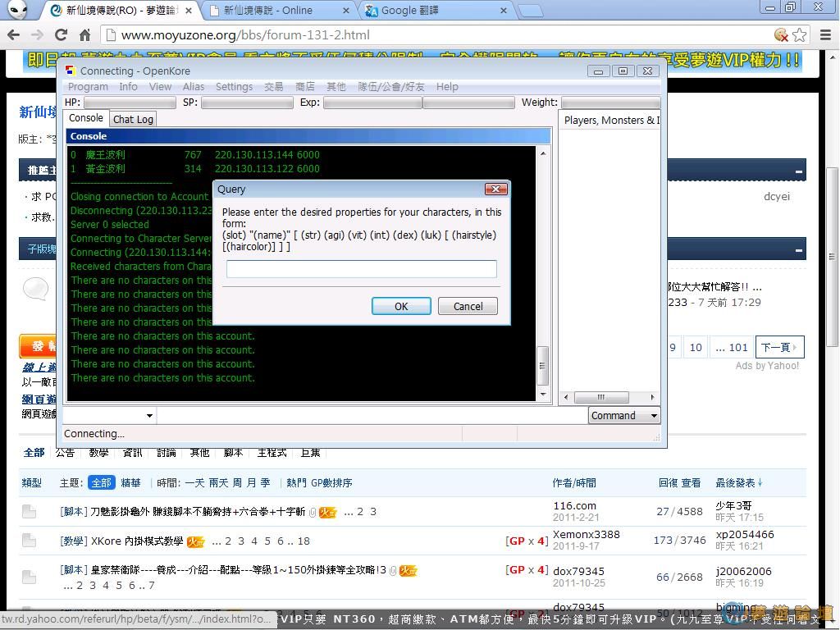Expand the input target combo box arrow

pos(149,415)
